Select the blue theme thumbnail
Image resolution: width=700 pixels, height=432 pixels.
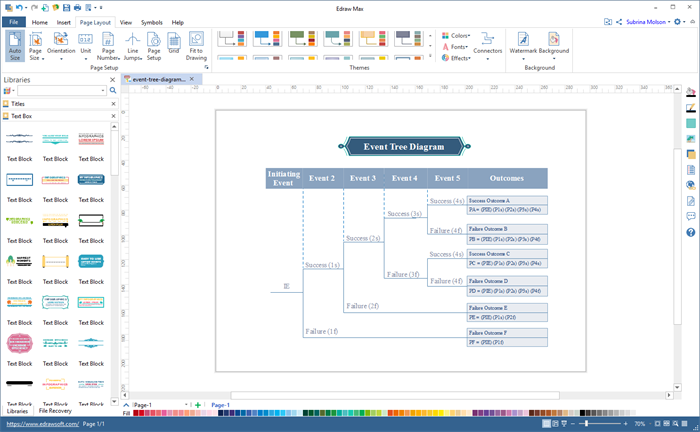267,39
